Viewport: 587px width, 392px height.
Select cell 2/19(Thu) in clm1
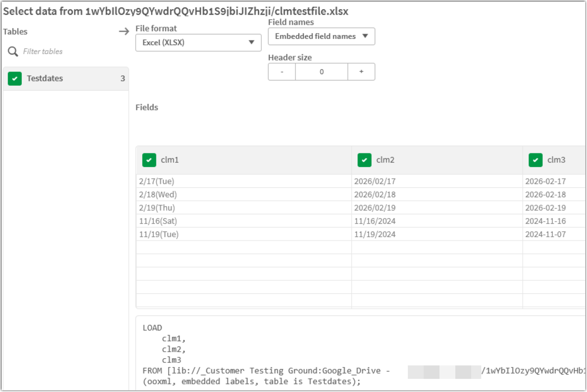(x=244, y=208)
